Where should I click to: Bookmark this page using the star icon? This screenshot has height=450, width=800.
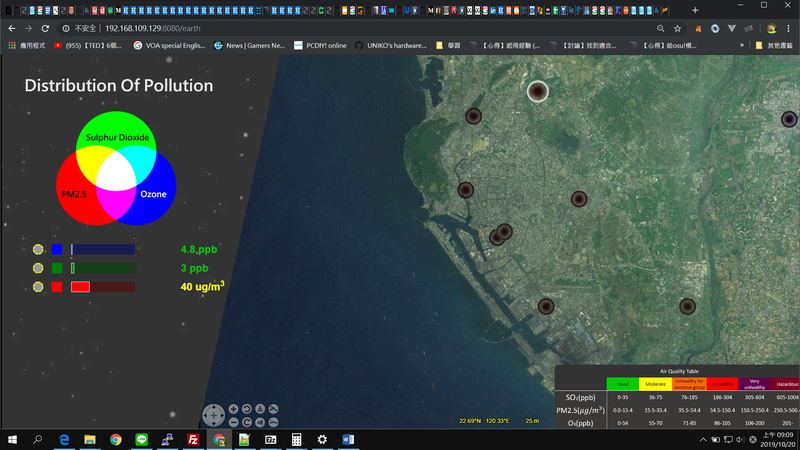677,29
